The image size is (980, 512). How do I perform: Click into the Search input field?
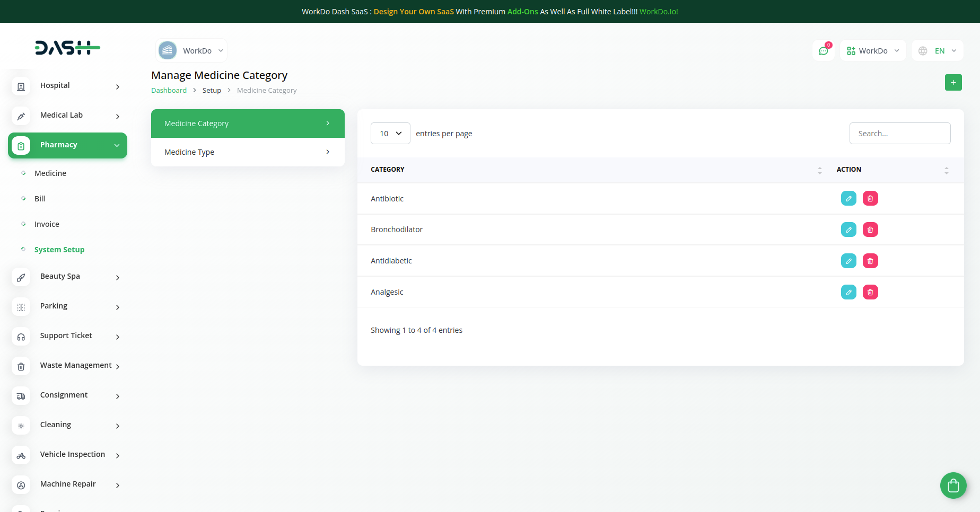pos(899,134)
